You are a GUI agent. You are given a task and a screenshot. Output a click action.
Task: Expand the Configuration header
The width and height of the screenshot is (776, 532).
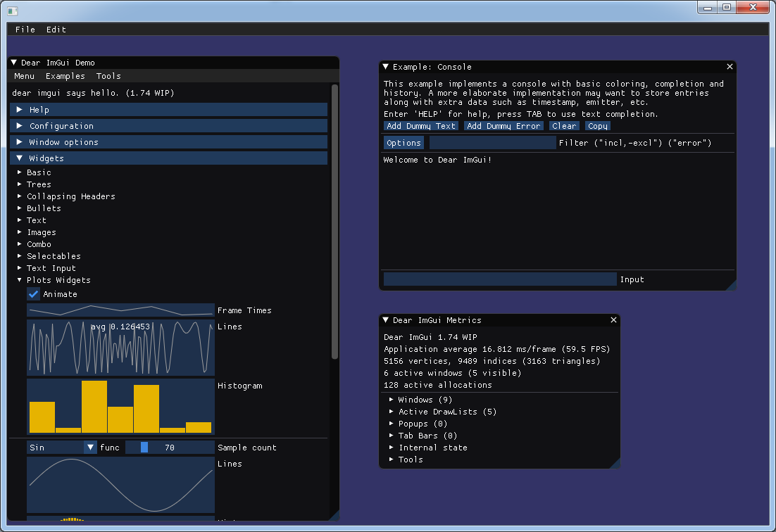168,126
